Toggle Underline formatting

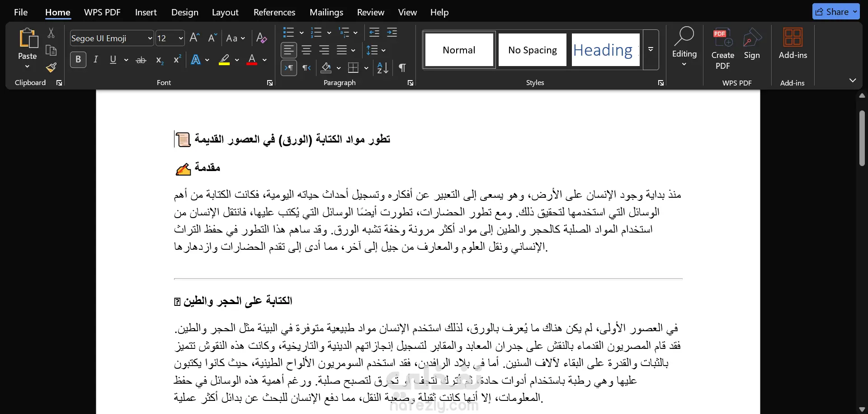(113, 60)
